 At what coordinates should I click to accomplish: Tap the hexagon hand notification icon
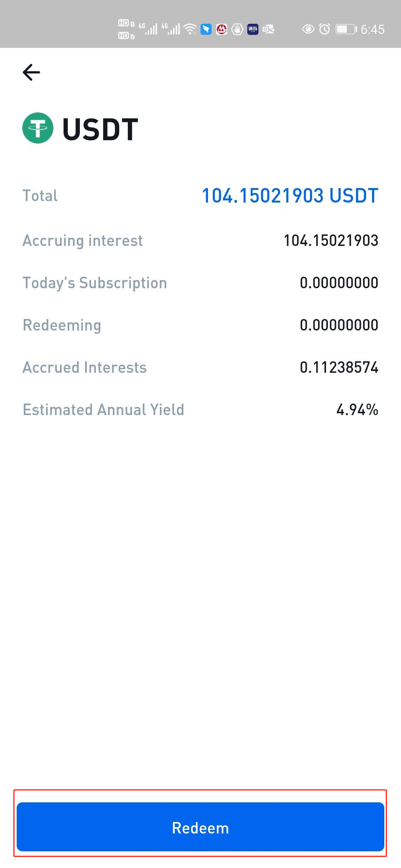coord(237,29)
